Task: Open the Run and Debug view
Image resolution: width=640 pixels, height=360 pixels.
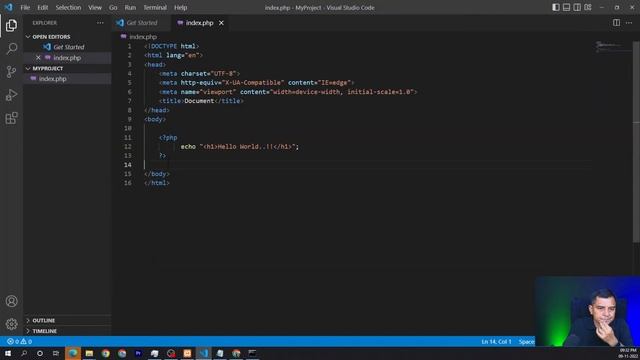Action: pyautogui.click(x=11, y=95)
